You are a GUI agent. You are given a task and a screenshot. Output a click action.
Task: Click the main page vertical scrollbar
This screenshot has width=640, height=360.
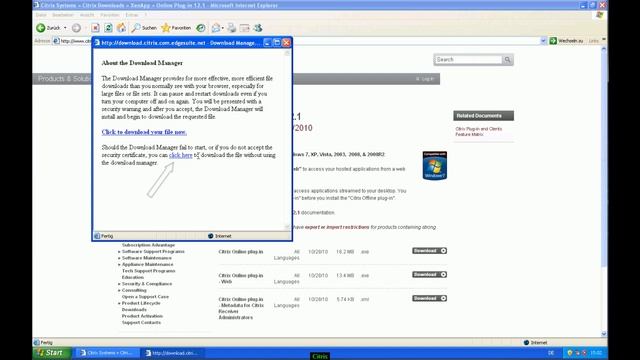[x=604, y=191]
